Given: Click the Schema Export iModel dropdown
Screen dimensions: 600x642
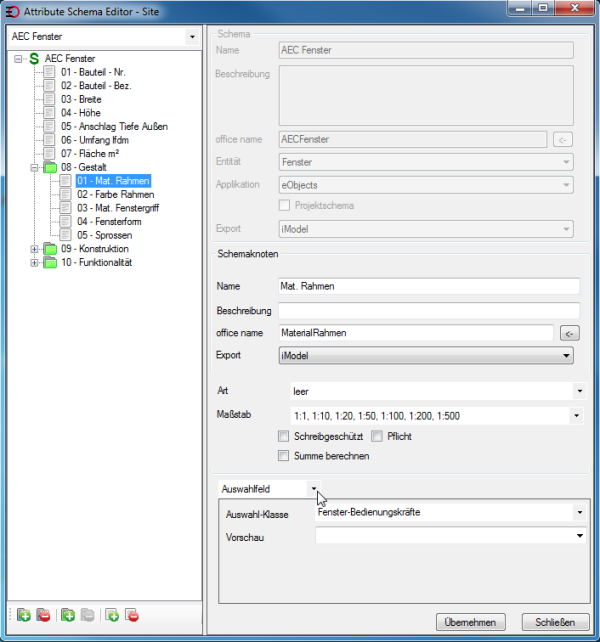Looking at the screenshot, I should [426, 229].
